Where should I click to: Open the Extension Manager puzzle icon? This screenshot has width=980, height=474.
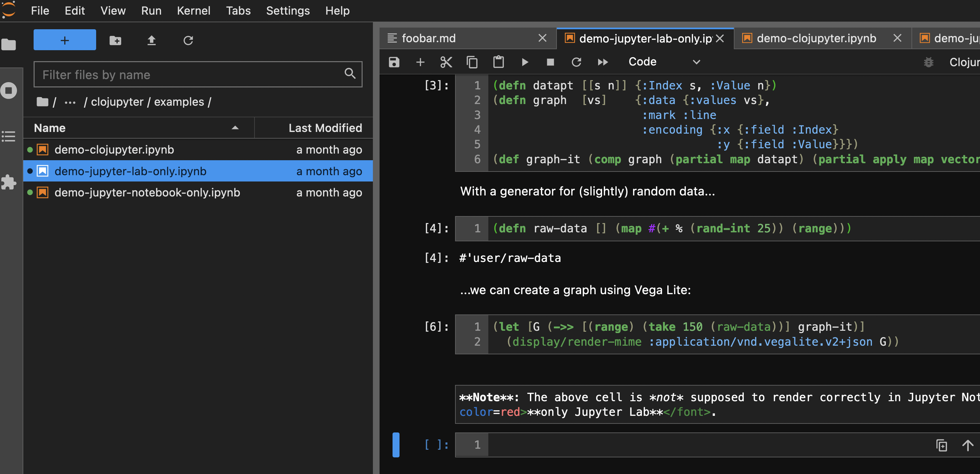[9, 182]
